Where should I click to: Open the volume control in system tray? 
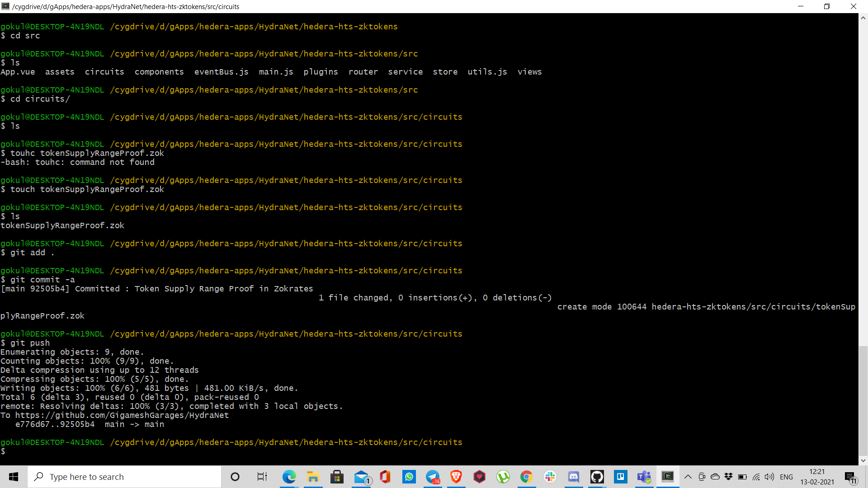point(769,477)
